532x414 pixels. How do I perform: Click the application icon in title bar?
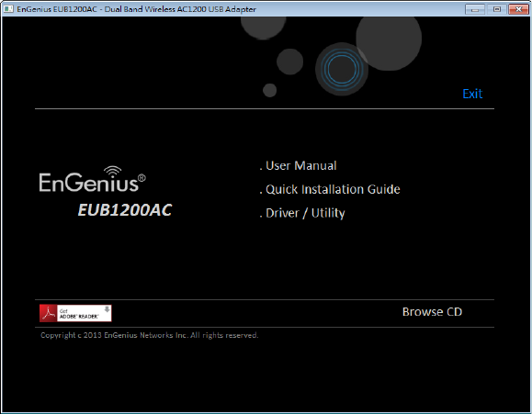point(8,9)
